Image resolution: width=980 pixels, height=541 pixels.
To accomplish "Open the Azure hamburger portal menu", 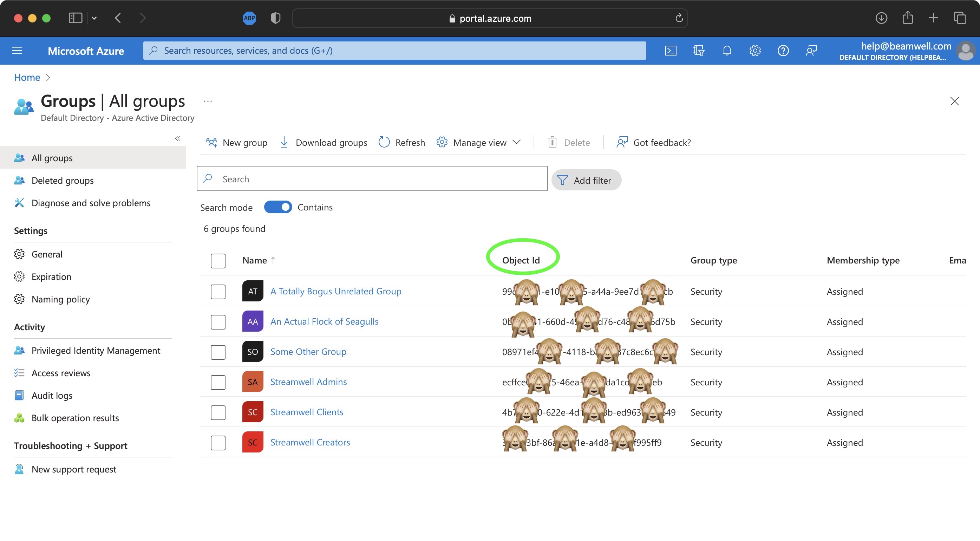I will click(x=17, y=51).
